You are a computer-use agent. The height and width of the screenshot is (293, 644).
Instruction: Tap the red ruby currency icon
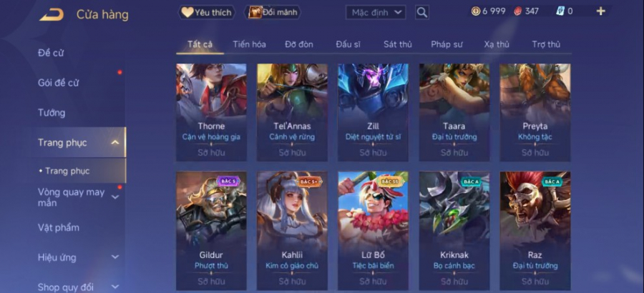point(518,11)
